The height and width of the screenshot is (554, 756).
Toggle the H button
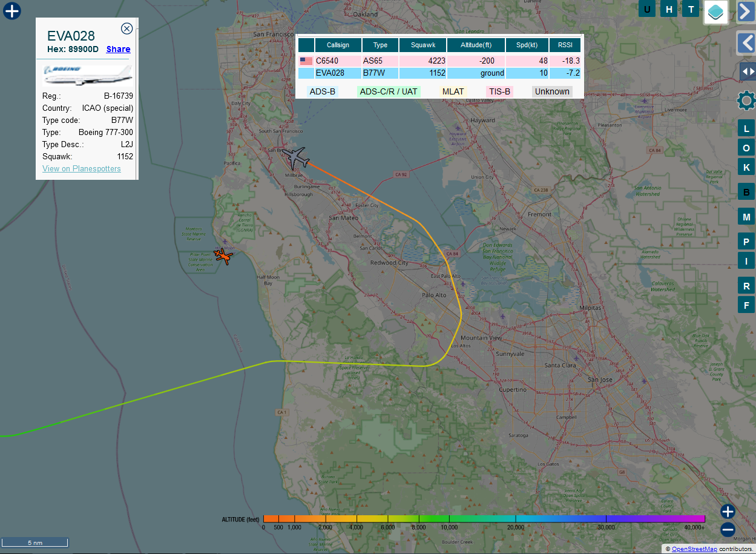coord(669,9)
